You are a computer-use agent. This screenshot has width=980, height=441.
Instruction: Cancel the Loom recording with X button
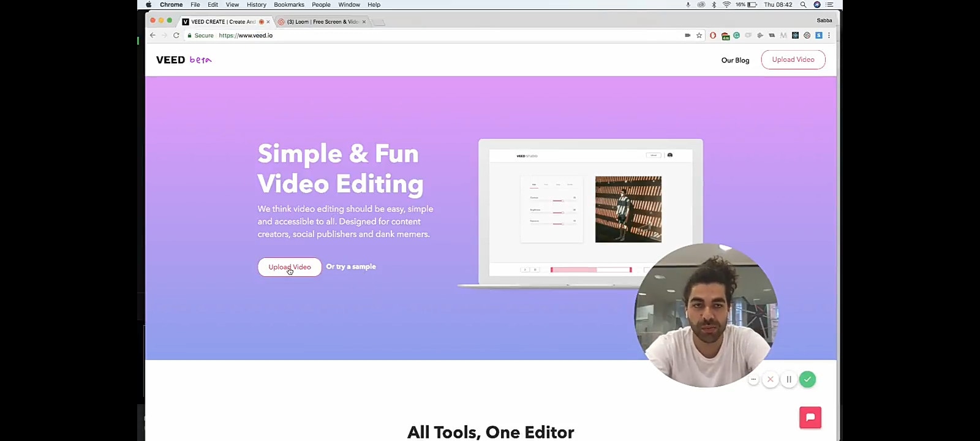click(771, 379)
